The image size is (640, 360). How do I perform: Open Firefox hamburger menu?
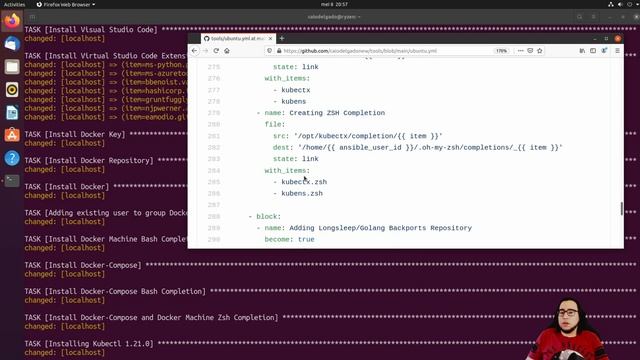pos(617,51)
